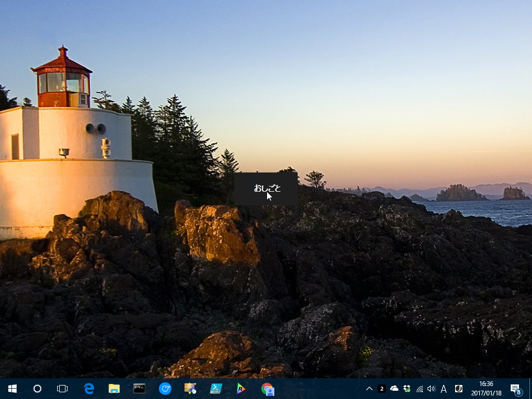Open the blue bird app icon
Image resolution: width=532 pixels, height=399 pixels.
[165, 389]
